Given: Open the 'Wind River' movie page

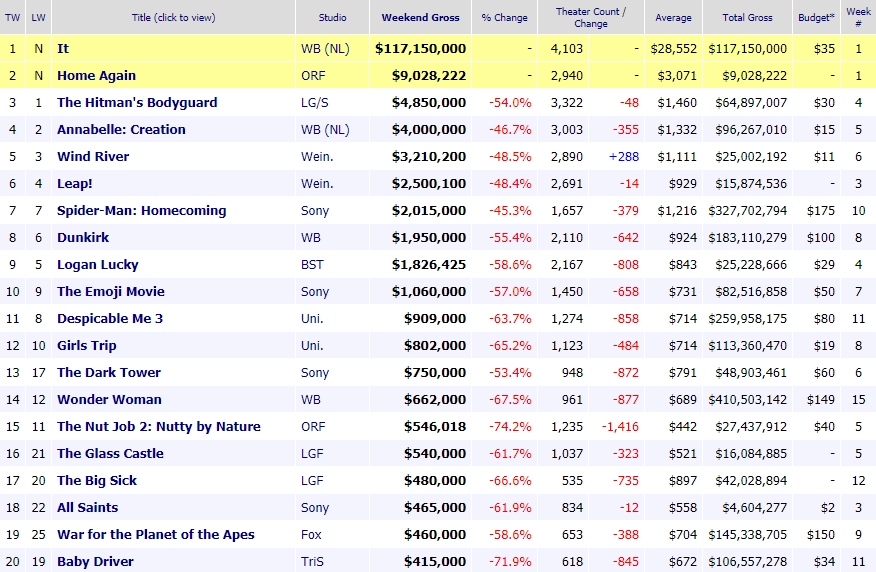Looking at the screenshot, I should click(93, 156).
